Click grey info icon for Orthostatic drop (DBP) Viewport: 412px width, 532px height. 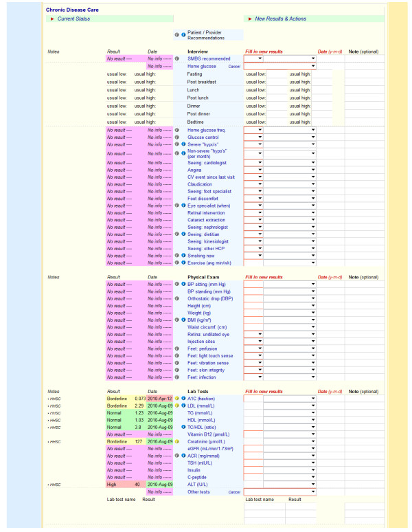pyautogui.click(x=176, y=298)
